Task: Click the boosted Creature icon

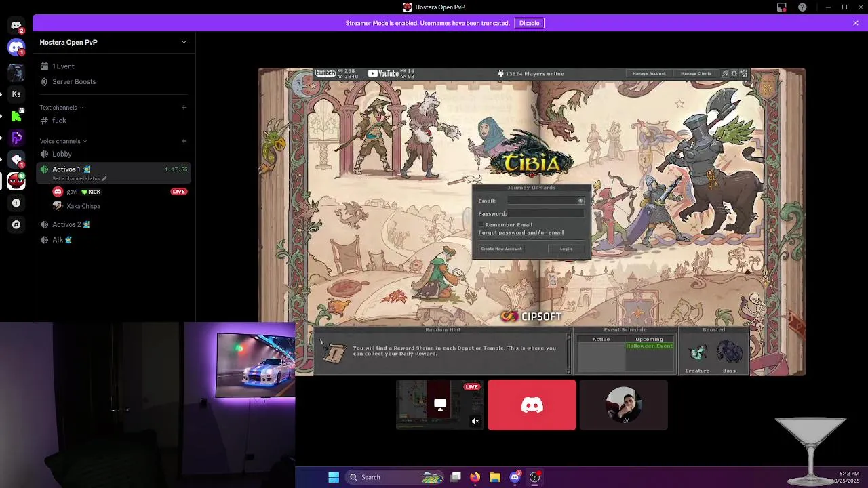Action: pos(697,352)
